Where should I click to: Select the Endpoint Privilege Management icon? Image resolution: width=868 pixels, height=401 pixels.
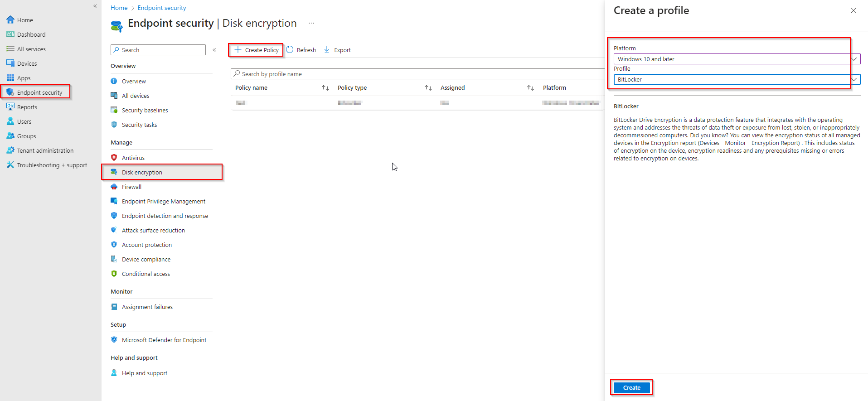tap(114, 201)
